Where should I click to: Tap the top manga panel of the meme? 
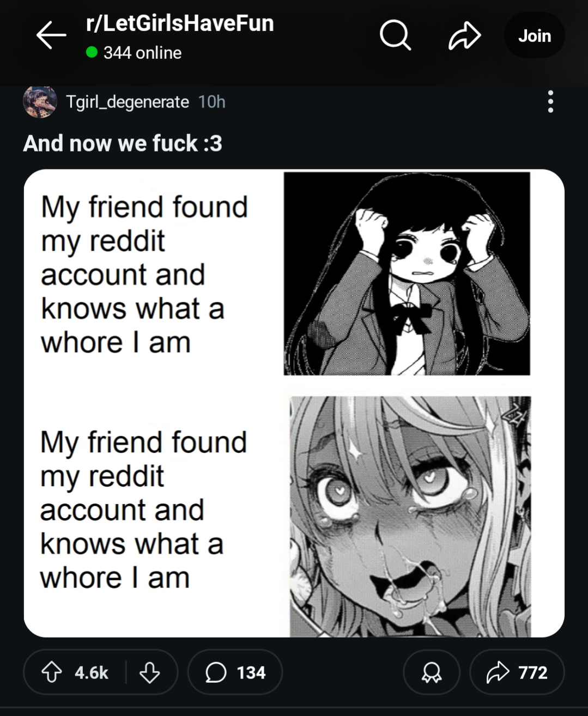(407, 274)
